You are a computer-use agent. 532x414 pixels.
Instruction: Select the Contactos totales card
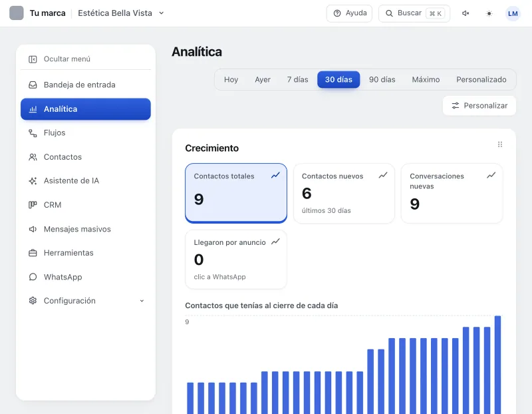(x=236, y=193)
